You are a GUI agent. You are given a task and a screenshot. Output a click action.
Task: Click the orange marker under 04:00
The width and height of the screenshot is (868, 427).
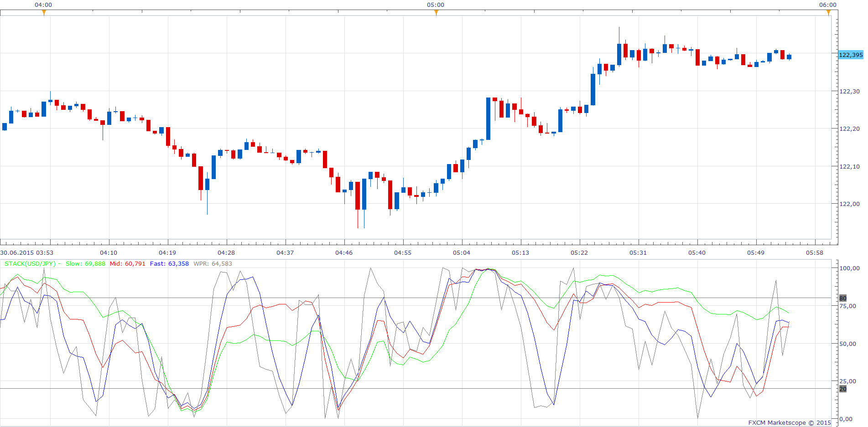44,12
